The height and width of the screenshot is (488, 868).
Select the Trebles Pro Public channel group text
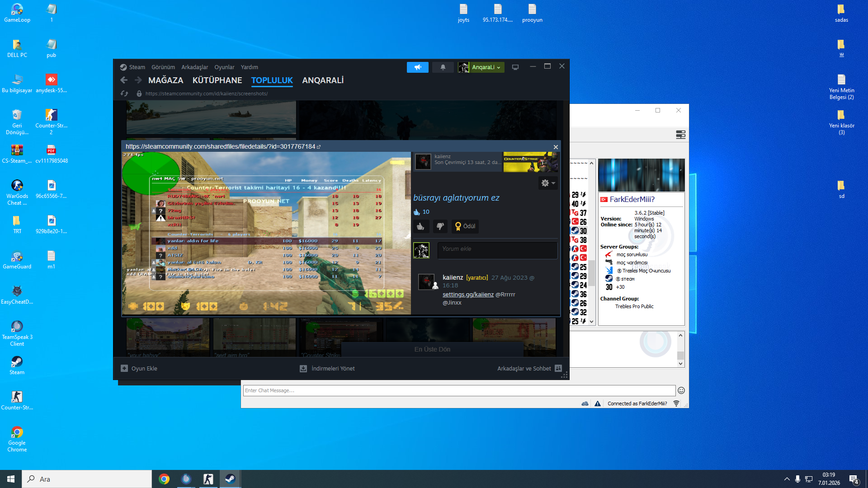point(634,306)
